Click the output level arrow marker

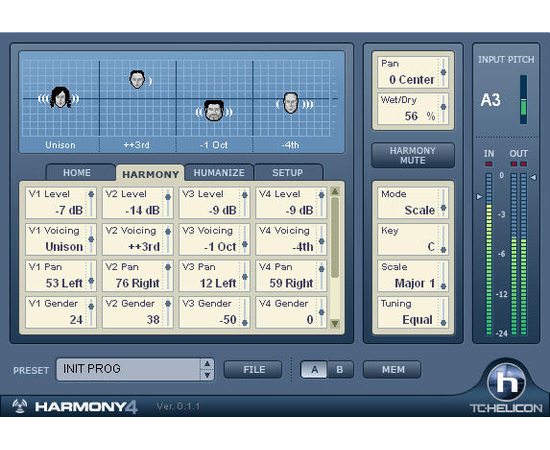pos(533,177)
